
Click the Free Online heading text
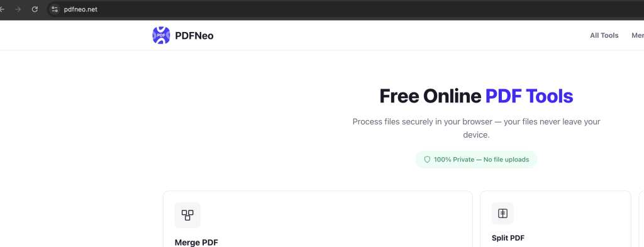point(430,96)
